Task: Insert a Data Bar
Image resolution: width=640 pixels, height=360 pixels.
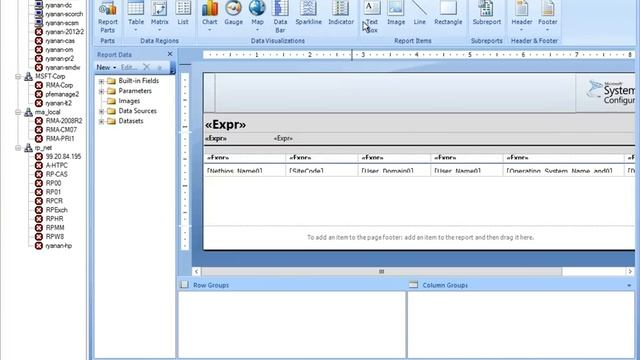Action: tap(280, 17)
